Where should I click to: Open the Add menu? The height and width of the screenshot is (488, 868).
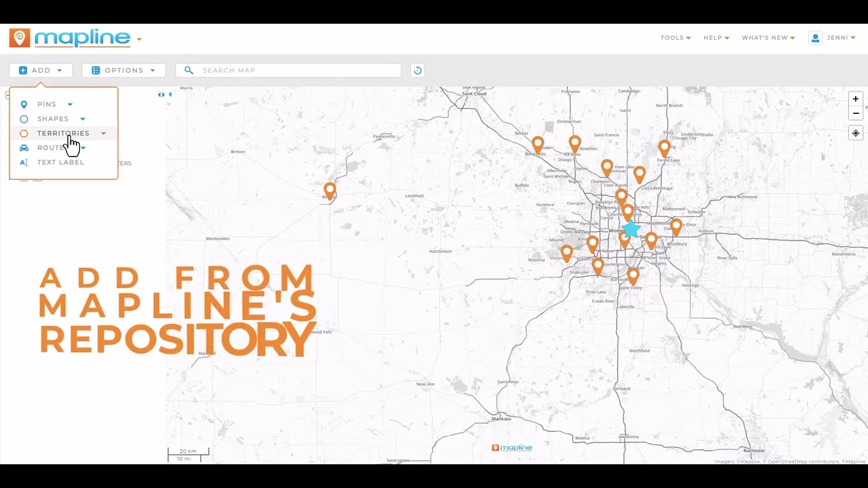tap(41, 70)
